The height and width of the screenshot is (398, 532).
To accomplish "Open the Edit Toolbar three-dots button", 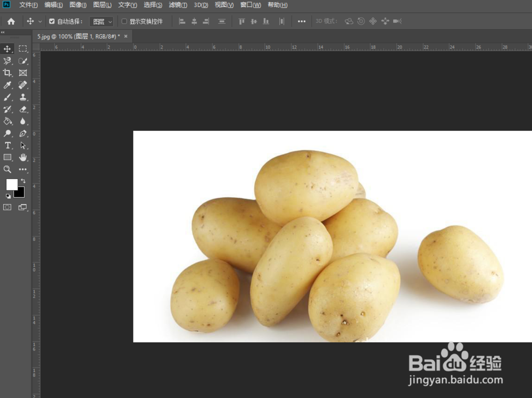I will [x=23, y=170].
